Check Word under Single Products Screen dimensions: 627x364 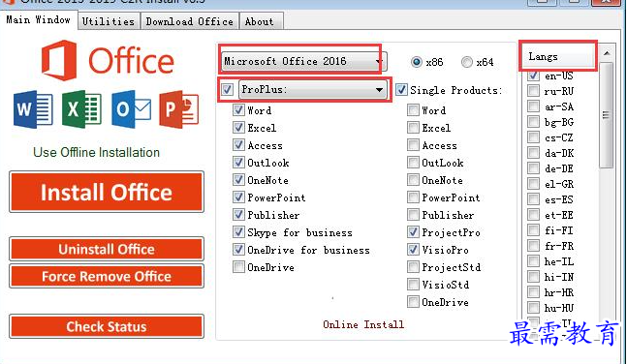pyautogui.click(x=413, y=110)
